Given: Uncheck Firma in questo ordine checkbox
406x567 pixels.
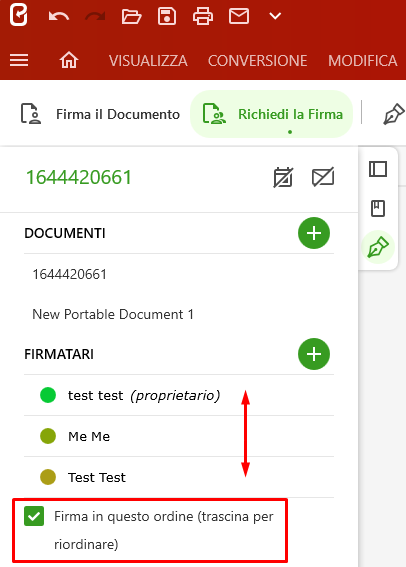Looking at the screenshot, I should [34, 516].
